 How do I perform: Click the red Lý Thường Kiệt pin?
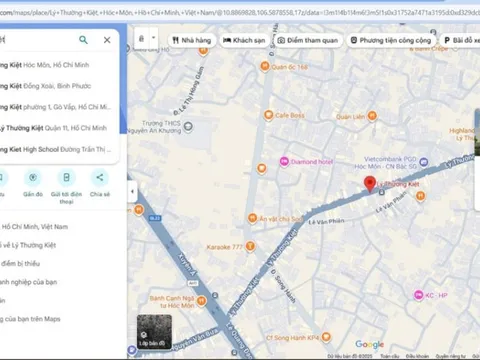[370, 184]
